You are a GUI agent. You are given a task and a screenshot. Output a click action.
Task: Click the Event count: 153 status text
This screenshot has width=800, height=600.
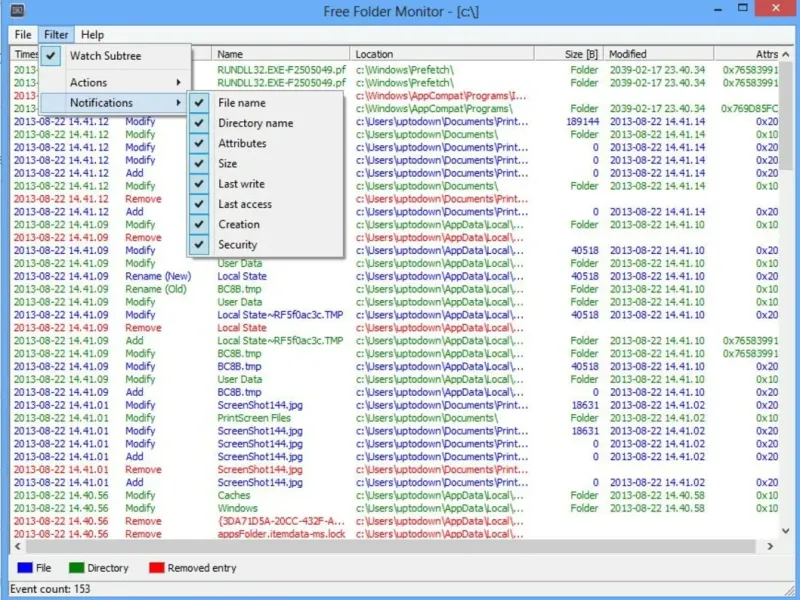(x=50, y=589)
